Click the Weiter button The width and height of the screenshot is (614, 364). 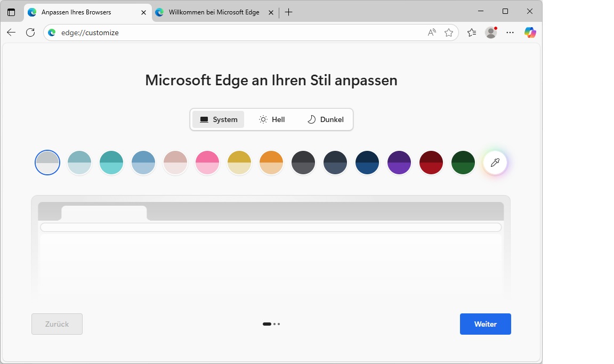tap(485, 324)
